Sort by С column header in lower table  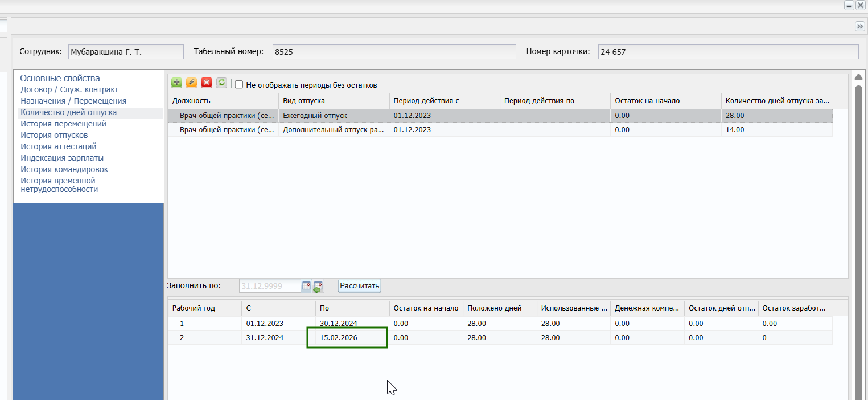(278, 308)
